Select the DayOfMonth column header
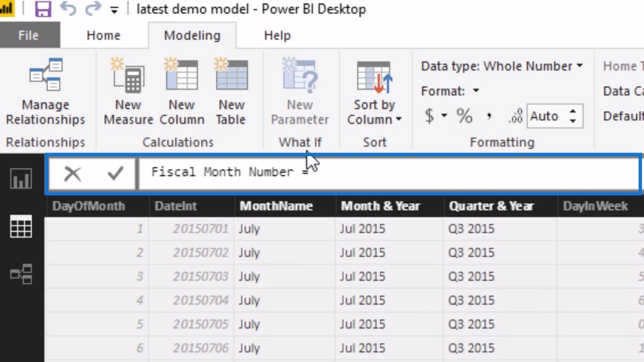The height and width of the screenshot is (362, 644). (x=97, y=206)
